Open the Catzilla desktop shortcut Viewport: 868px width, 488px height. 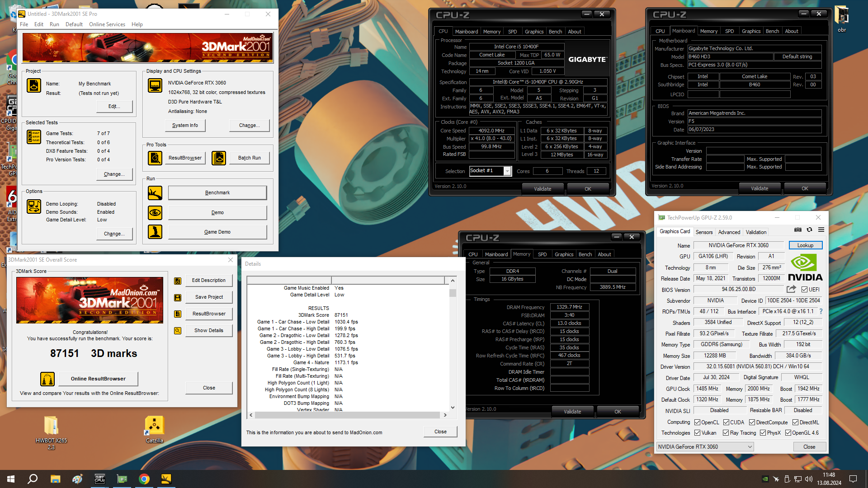click(x=155, y=429)
